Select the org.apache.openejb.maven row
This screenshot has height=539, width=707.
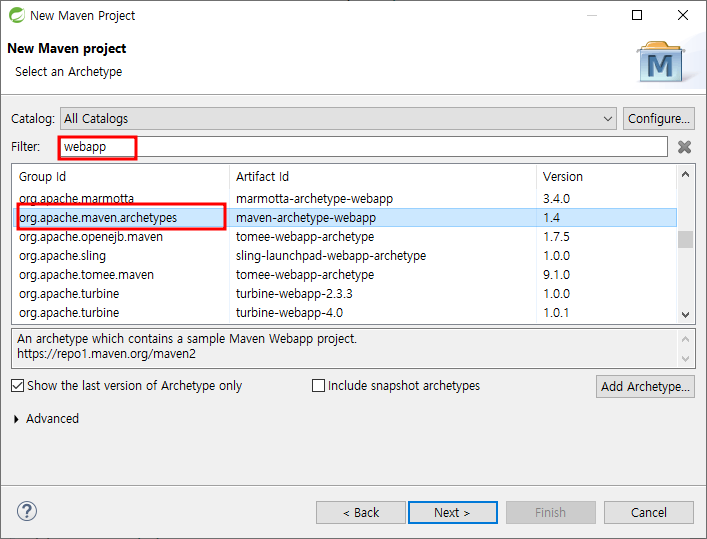coord(345,236)
